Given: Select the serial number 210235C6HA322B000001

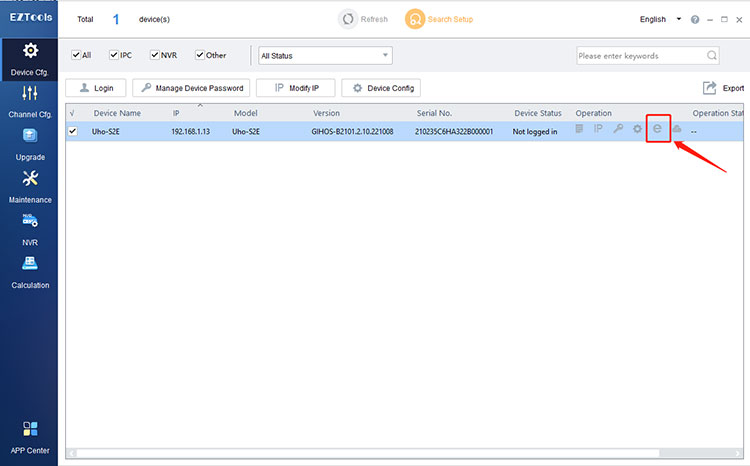Looking at the screenshot, I should pos(454,132).
